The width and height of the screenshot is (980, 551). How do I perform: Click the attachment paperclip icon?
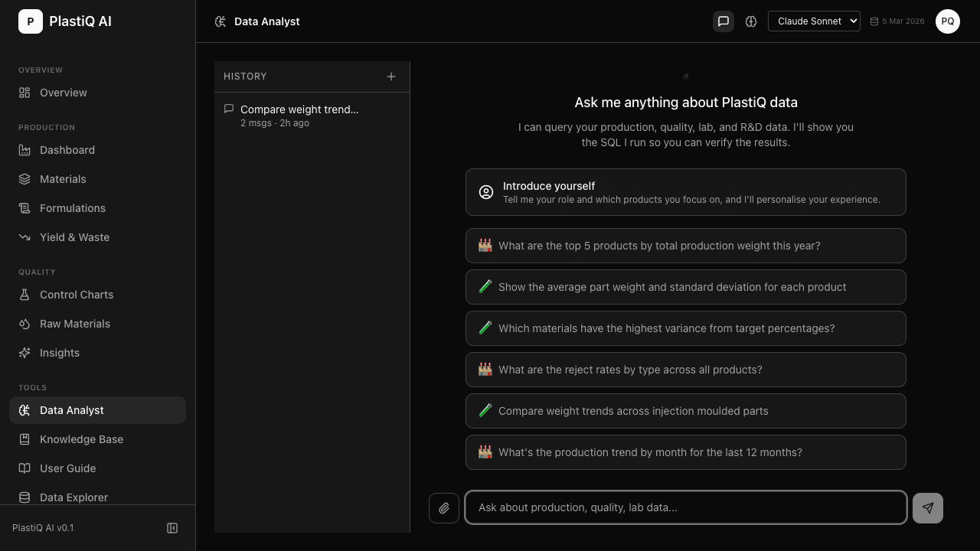tap(443, 507)
